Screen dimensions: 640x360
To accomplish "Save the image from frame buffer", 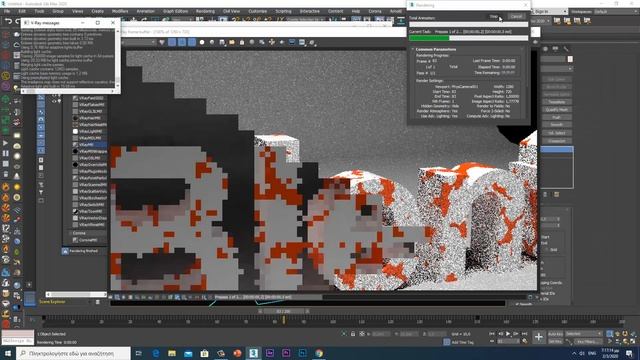I will pos(222,42).
